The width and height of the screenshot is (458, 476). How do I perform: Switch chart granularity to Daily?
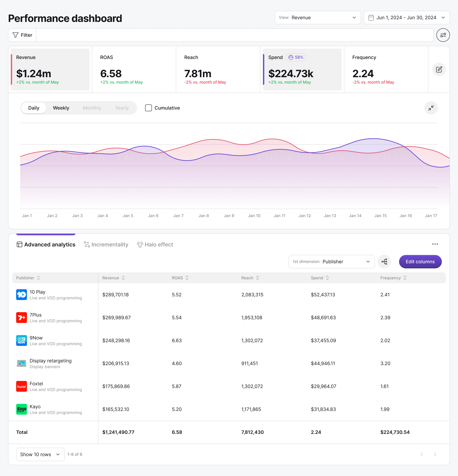pyautogui.click(x=34, y=108)
